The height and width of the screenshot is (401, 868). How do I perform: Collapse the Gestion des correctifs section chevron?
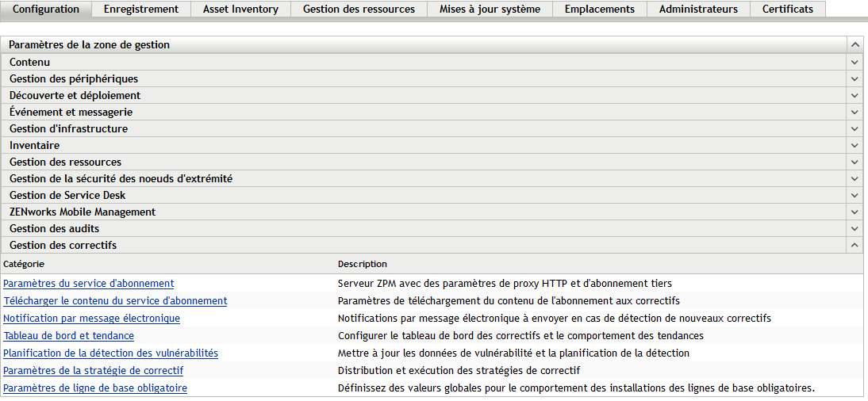tap(855, 245)
